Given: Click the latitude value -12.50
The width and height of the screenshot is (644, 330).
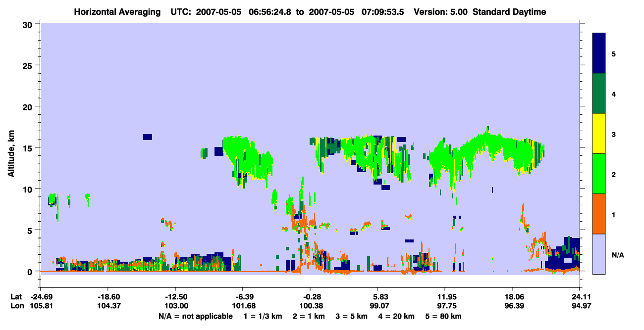Looking at the screenshot, I should pyautogui.click(x=176, y=297).
